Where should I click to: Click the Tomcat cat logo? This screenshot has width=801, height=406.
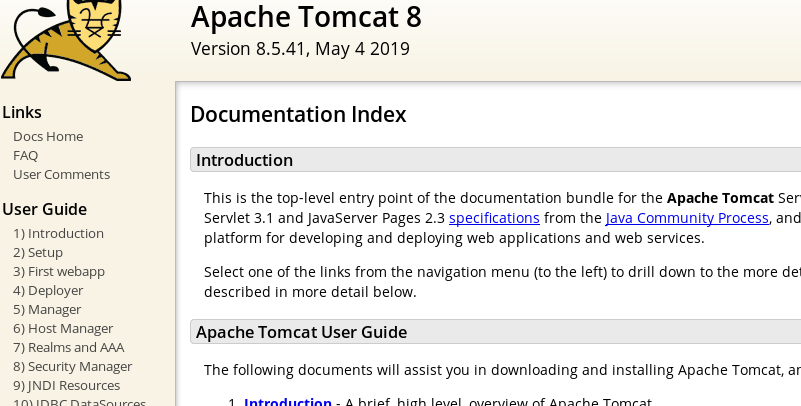click(66, 40)
